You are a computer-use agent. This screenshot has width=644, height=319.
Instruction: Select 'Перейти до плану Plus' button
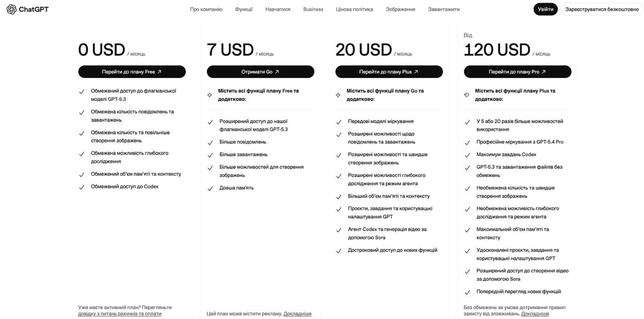[388, 72]
